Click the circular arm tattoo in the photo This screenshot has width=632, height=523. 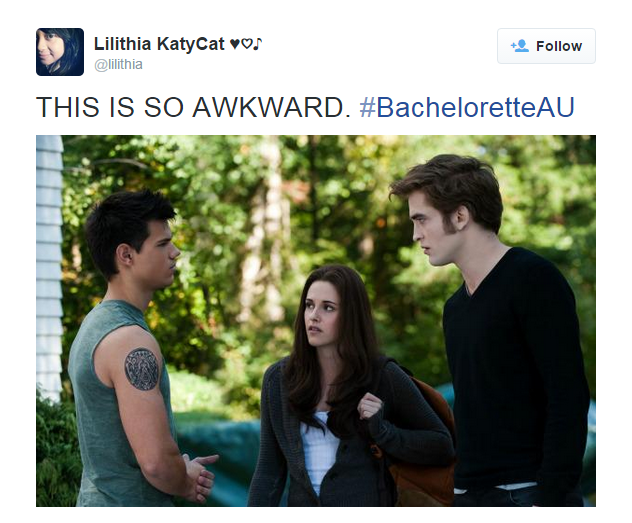point(141,369)
